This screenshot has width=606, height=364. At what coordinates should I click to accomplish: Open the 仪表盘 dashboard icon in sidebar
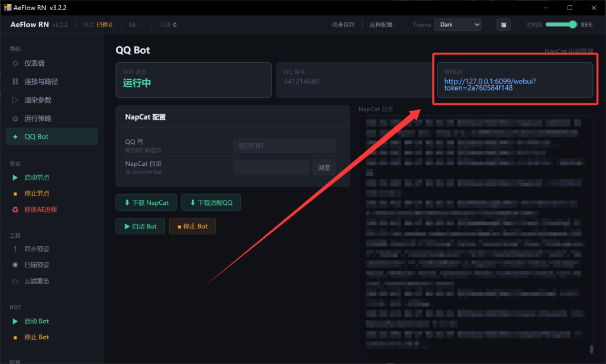[15, 63]
